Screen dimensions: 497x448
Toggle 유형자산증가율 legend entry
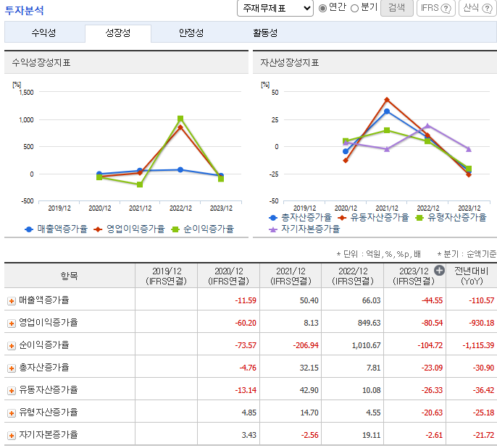click(451, 218)
